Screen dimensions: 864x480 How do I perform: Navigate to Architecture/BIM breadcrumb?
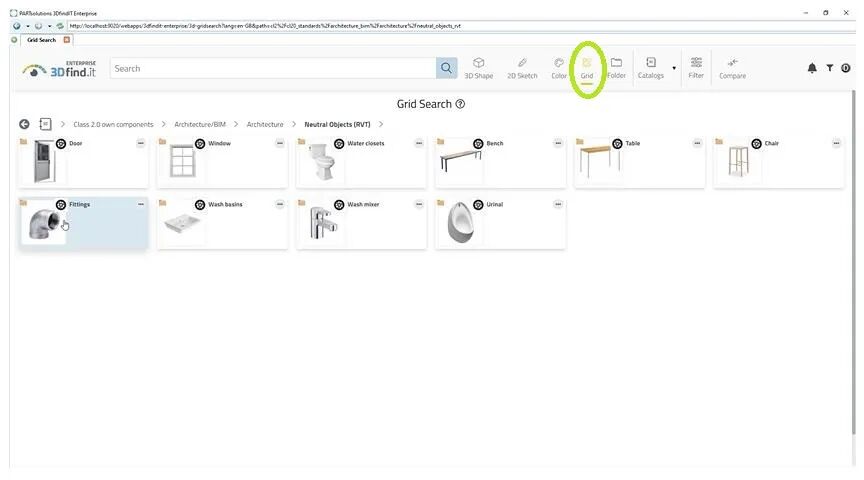[200, 125]
